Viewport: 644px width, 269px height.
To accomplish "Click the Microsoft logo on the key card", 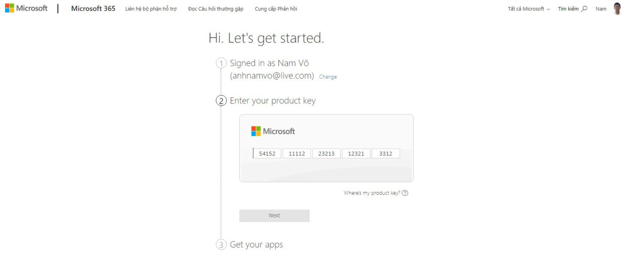I will click(273, 131).
